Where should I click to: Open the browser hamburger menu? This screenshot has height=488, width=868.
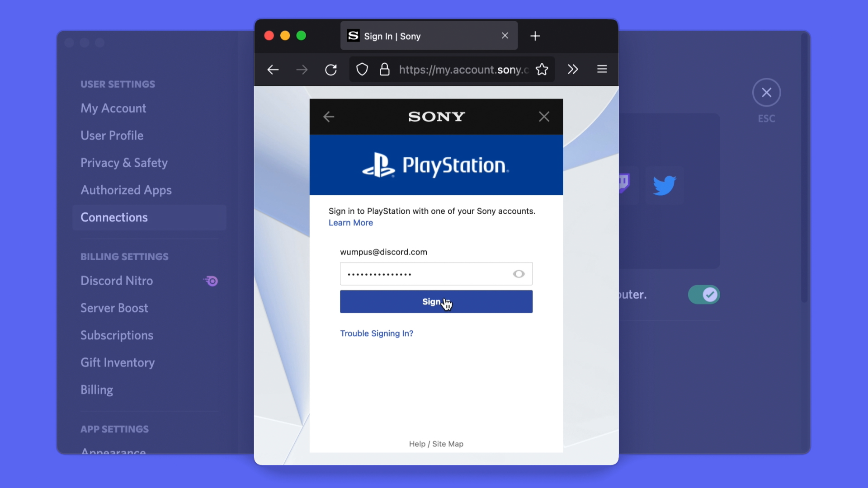click(602, 69)
